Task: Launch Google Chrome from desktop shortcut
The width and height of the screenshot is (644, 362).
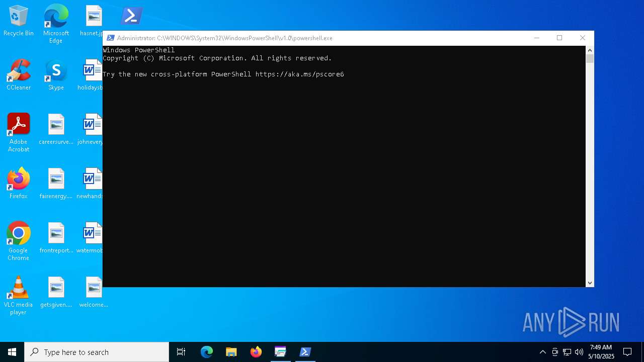Action: (19, 241)
